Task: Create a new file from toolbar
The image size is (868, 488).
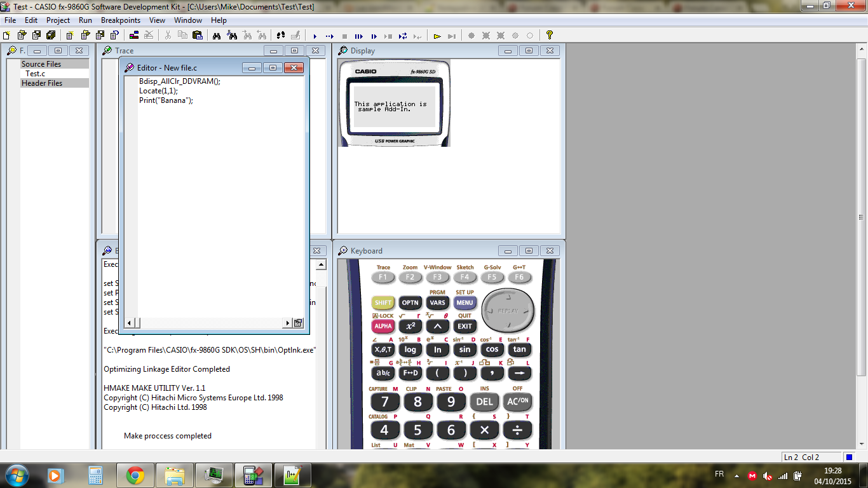Action: pos(7,36)
